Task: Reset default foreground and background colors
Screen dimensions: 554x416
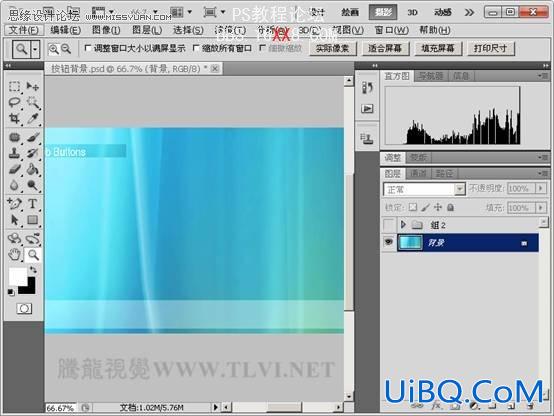Action: [11, 292]
